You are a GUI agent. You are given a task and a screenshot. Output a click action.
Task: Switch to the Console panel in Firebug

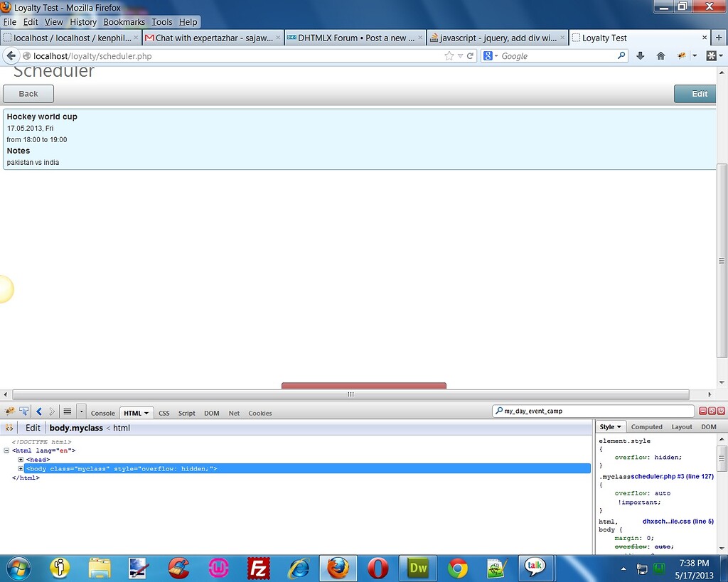tap(103, 413)
